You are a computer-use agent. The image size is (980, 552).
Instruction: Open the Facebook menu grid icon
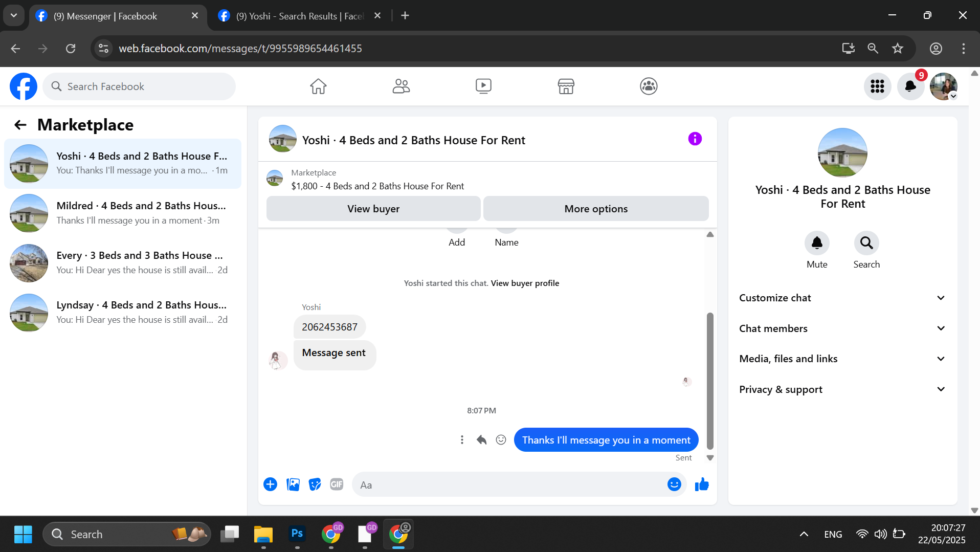[x=877, y=86]
